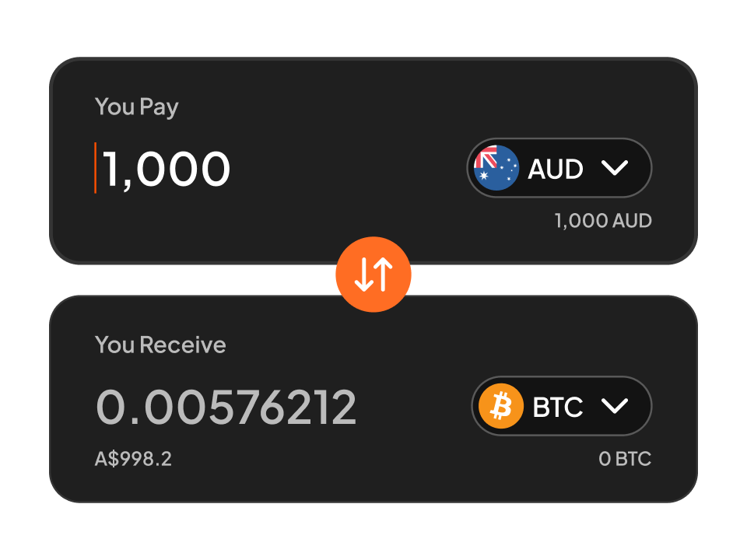
Task: Expand the BTC dropdown chevron
Action: [x=615, y=407]
